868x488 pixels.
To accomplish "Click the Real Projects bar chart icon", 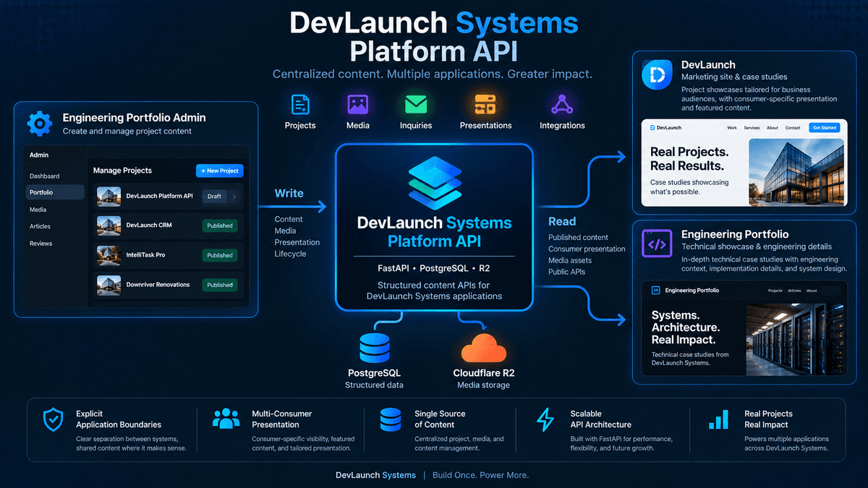I will coord(718,419).
